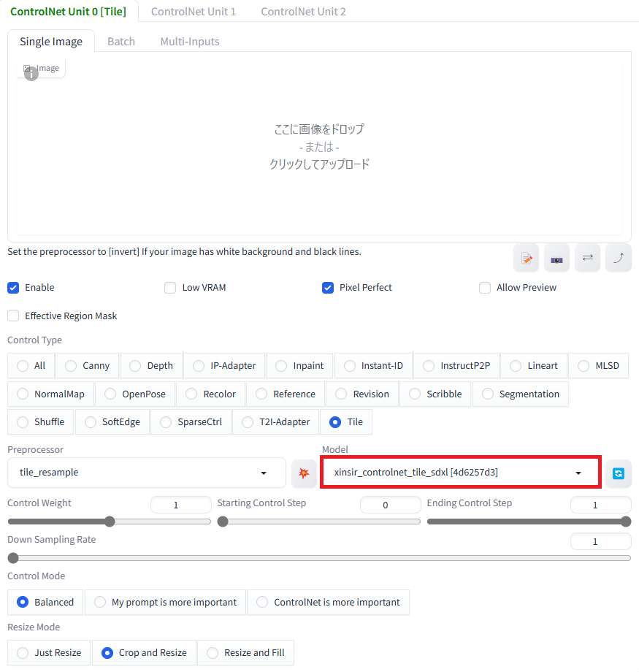
Task: Select Crop and Resize mode
Action: (144, 653)
